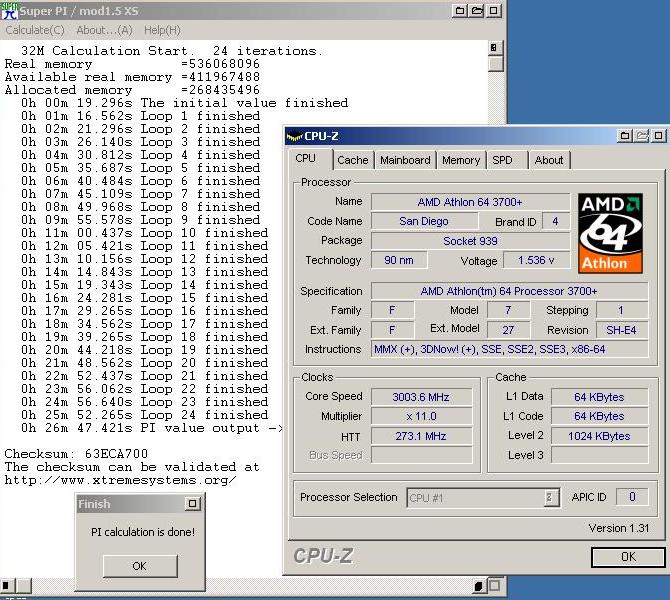Click the Code Name value San Diego
Image resolution: width=670 pixels, height=600 pixels.
pos(424,221)
